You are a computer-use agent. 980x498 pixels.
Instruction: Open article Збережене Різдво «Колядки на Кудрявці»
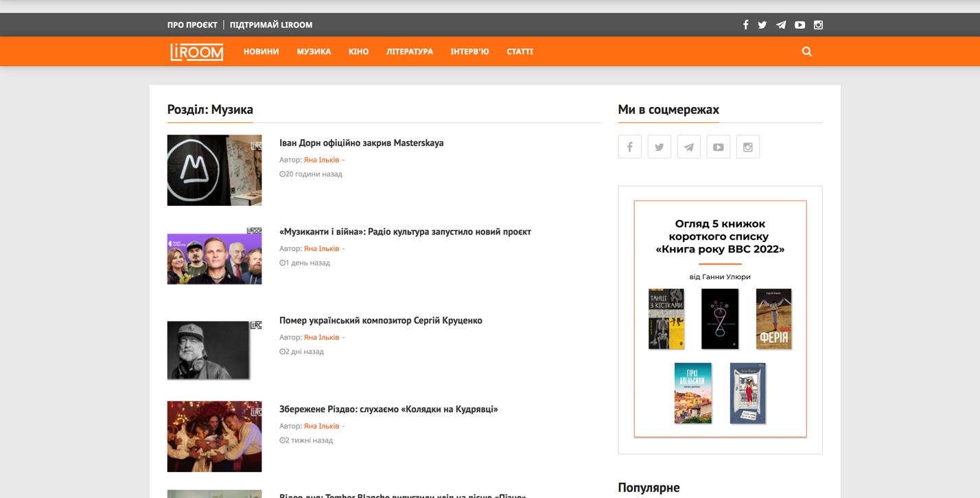click(x=388, y=409)
